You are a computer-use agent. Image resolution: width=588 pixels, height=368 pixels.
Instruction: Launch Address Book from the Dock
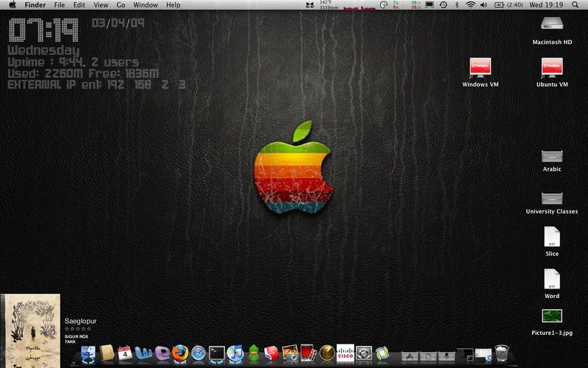point(107,353)
